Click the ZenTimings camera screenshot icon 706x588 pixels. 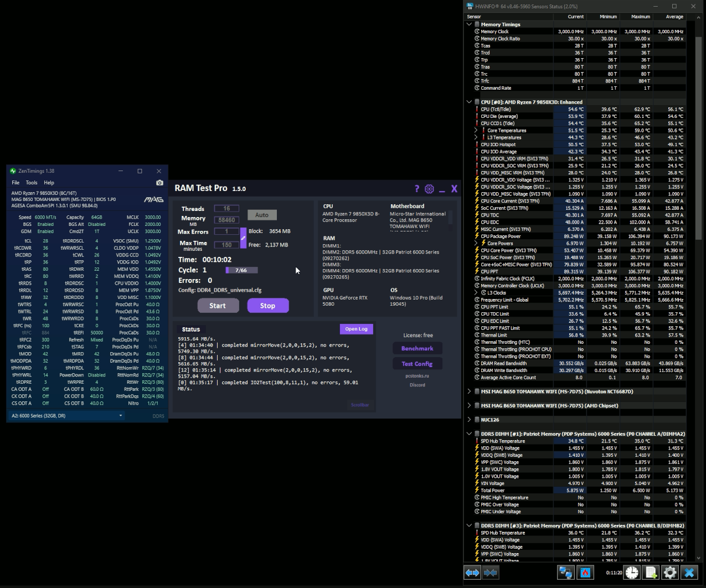coord(159,182)
